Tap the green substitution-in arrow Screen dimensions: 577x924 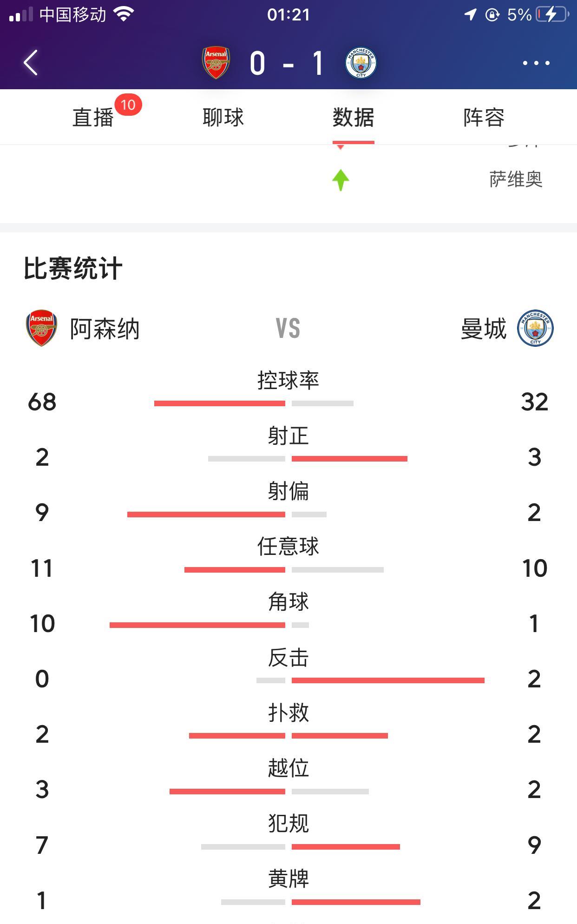[341, 180]
